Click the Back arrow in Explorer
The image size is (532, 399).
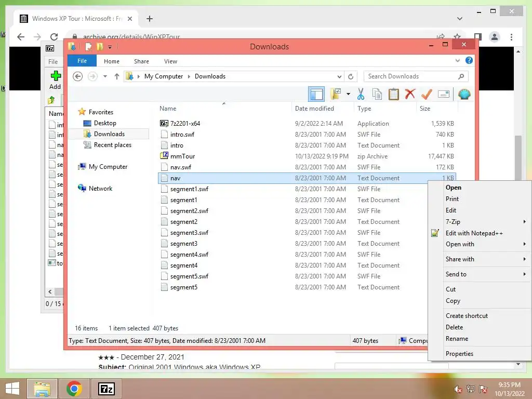(78, 76)
